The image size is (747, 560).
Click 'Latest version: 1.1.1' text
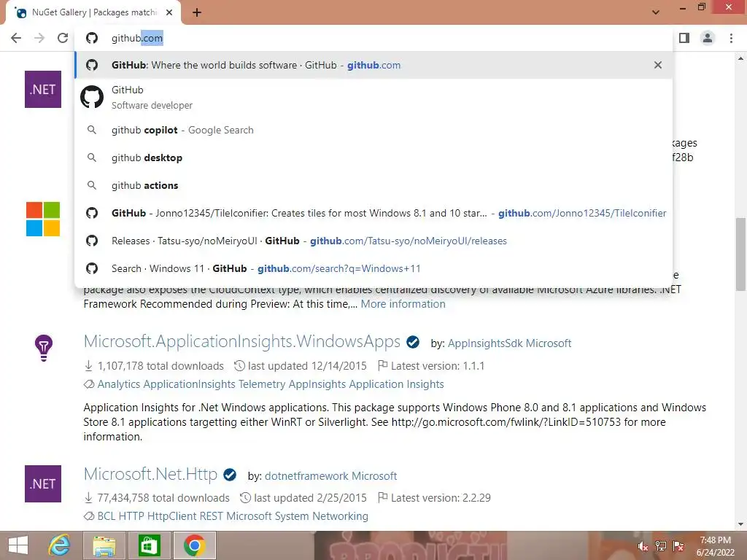coord(438,366)
